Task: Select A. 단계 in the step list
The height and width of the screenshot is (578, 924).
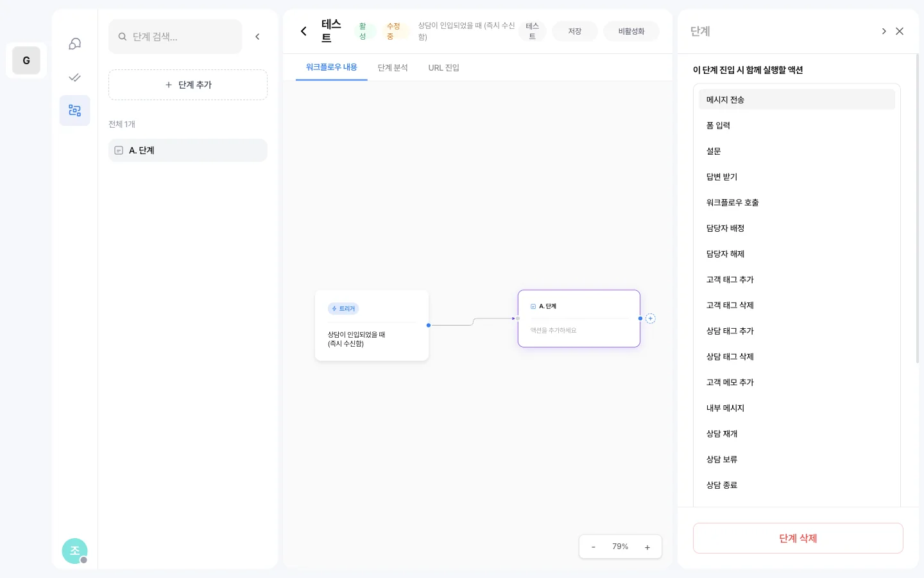Action: click(188, 150)
